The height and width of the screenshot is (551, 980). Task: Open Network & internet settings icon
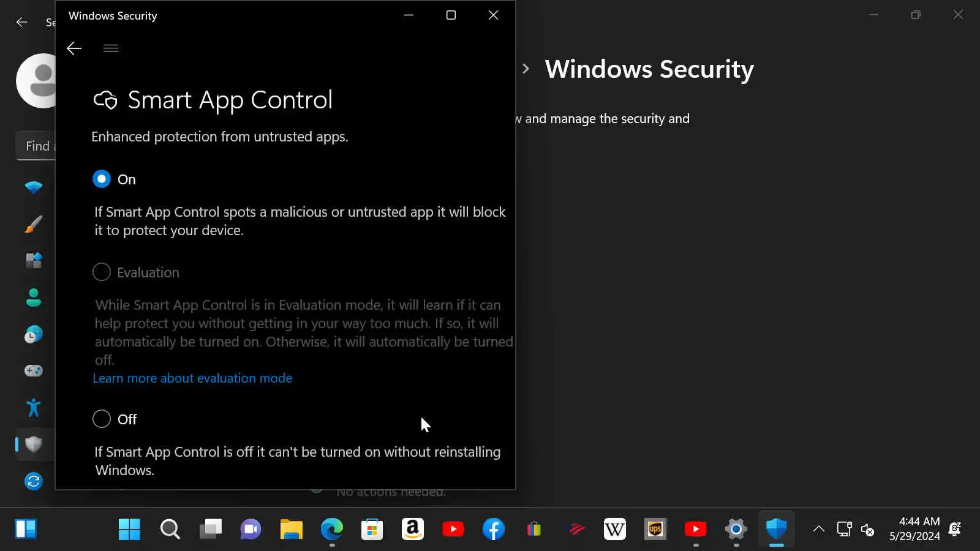pos(34,187)
